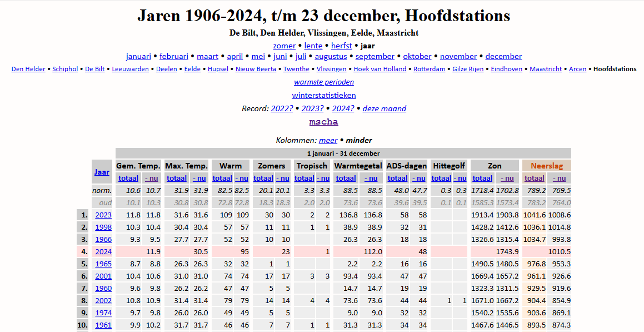This screenshot has height=332, width=644.
Task: Open the 'deze maand' record link
Action: [384, 108]
